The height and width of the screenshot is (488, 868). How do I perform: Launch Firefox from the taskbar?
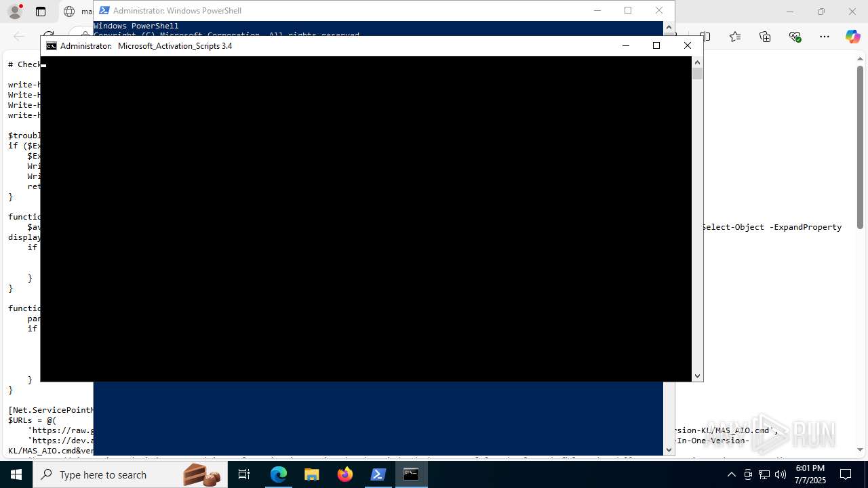point(344,474)
